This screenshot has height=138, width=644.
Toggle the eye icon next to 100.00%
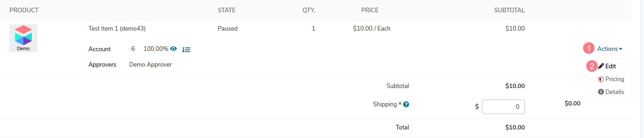(174, 49)
